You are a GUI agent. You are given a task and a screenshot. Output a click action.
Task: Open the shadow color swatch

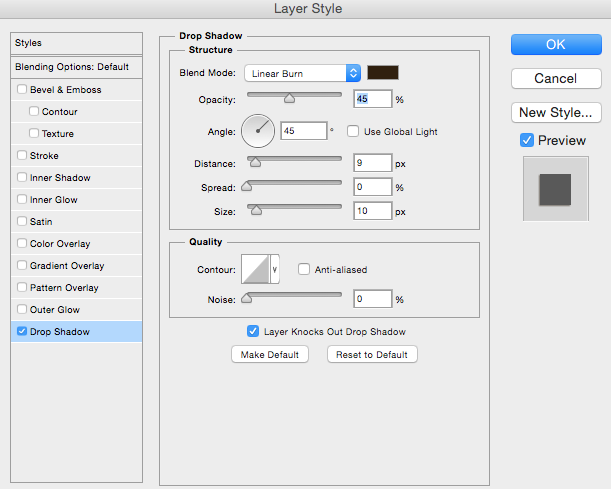click(382, 73)
